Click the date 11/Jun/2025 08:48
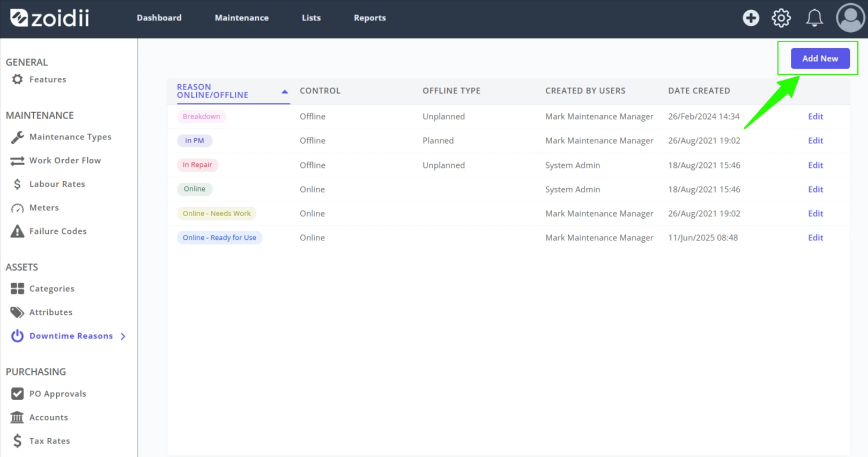The width and height of the screenshot is (868, 457). [703, 238]
